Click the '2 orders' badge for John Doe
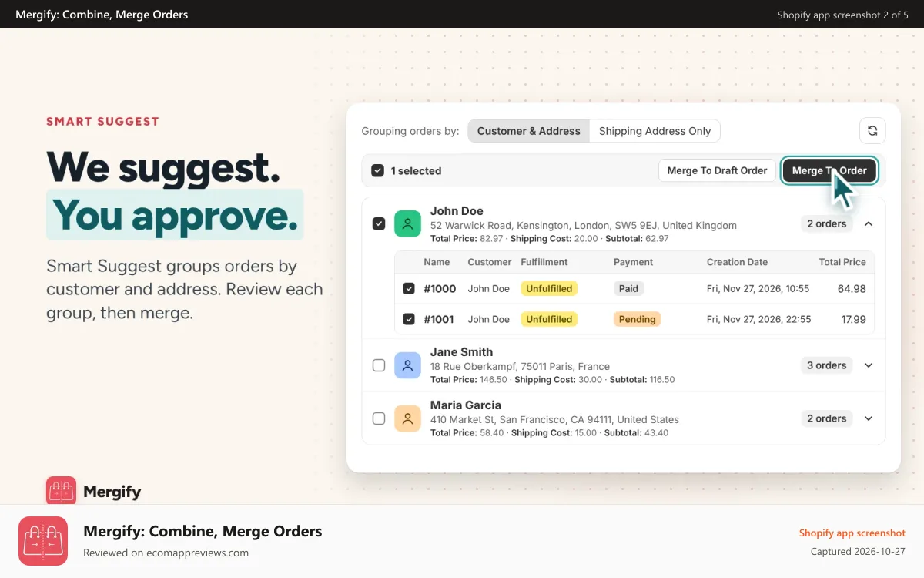 tap(826, 223)
